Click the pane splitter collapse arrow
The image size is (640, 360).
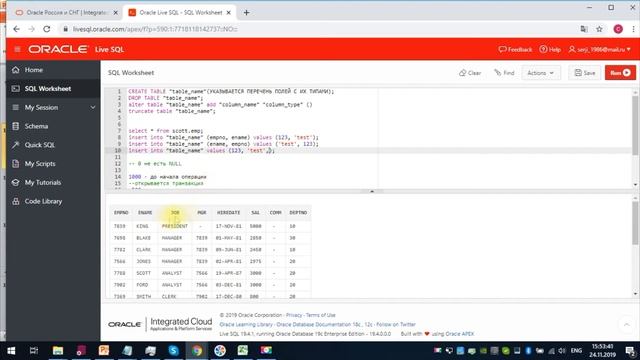coord(372,191)
